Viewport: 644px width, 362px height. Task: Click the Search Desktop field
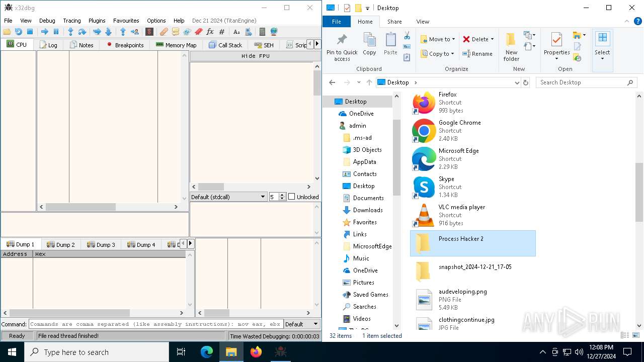click(586, 82)
